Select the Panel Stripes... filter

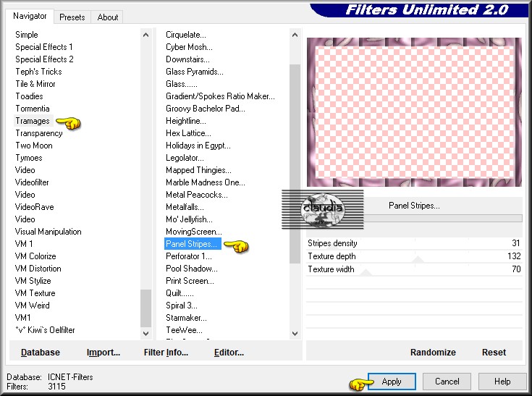click(x=193, y=244)
